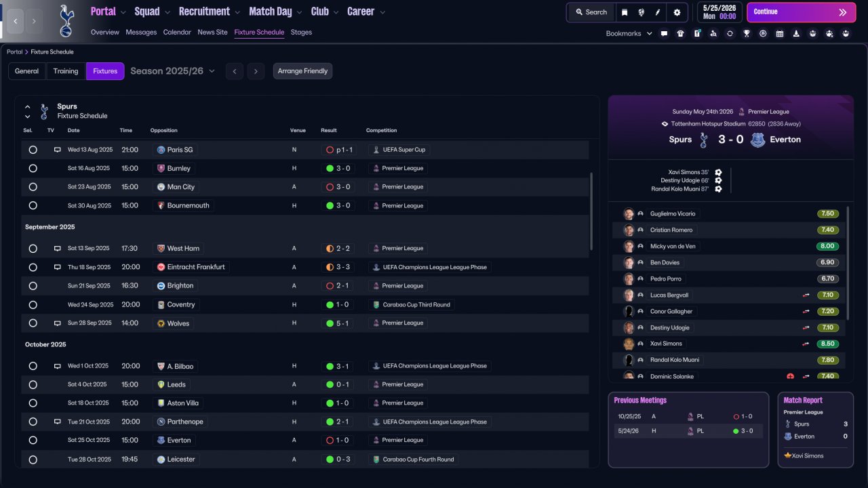Click the Man City club badge icon
868x488 pixels.
(161, 187)
